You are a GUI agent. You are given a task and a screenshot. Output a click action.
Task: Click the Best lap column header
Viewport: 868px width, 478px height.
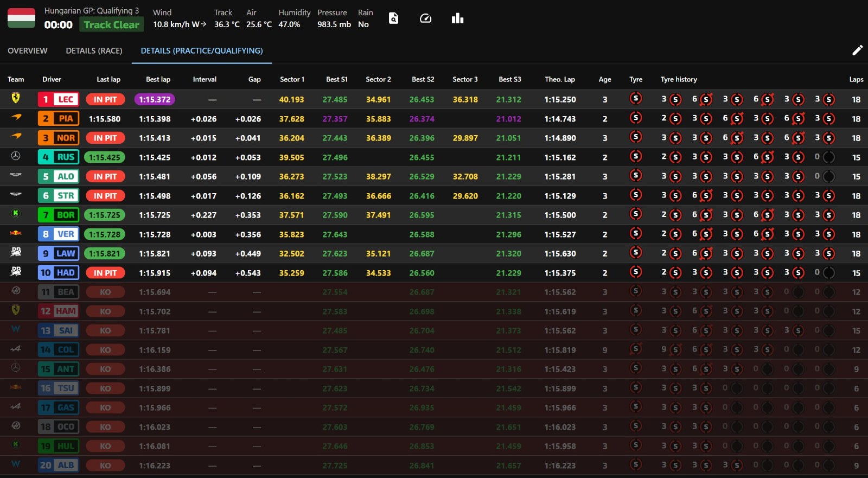click(x=158, y=79)
